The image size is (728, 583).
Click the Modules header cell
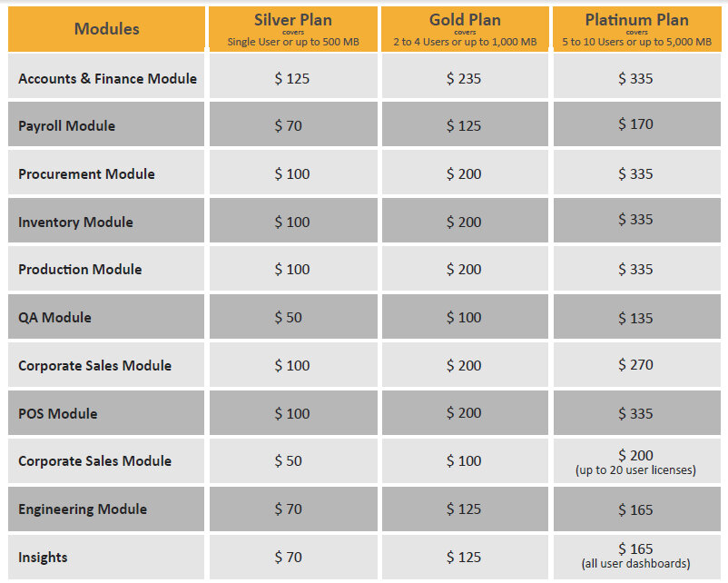(x=107, y=29)
